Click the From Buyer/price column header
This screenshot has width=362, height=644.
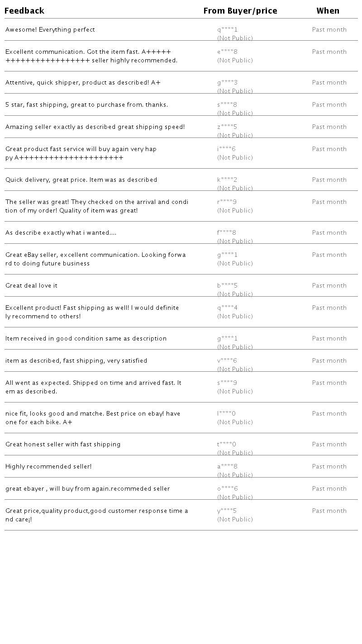tap(240, 11)
